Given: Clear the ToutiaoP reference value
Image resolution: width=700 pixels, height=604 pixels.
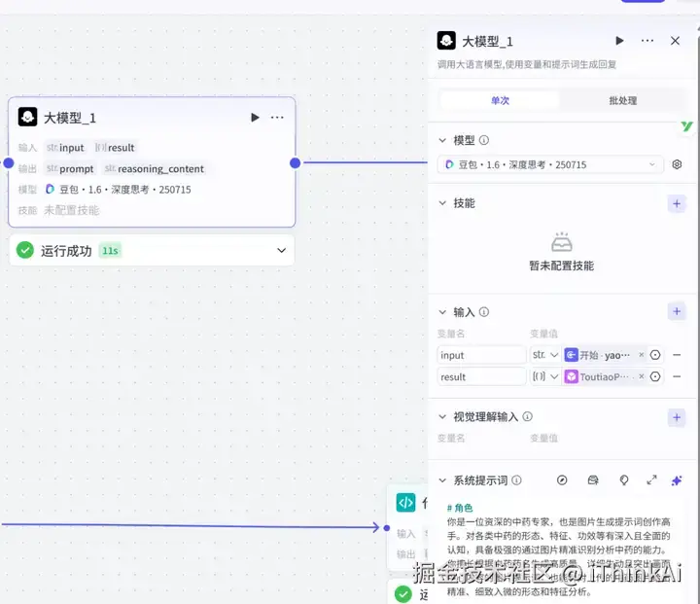Looking at the screenshot, I should pyautogui.click(x=641, y=376).
